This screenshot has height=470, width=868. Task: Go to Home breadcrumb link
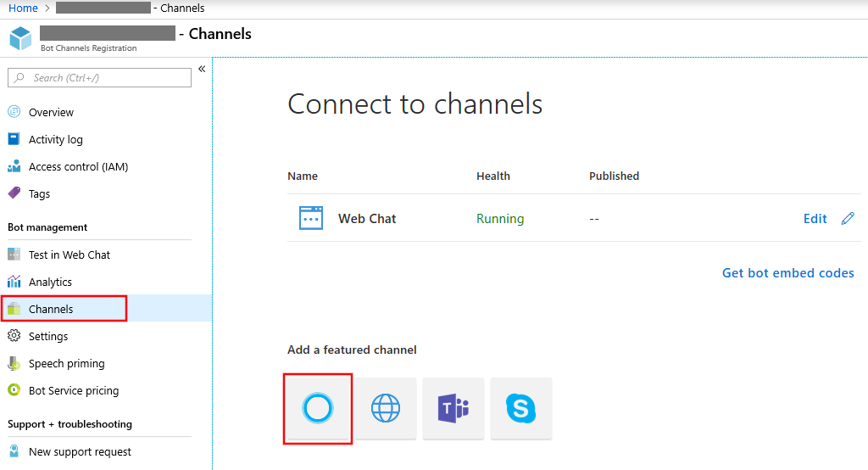[23, 8]
